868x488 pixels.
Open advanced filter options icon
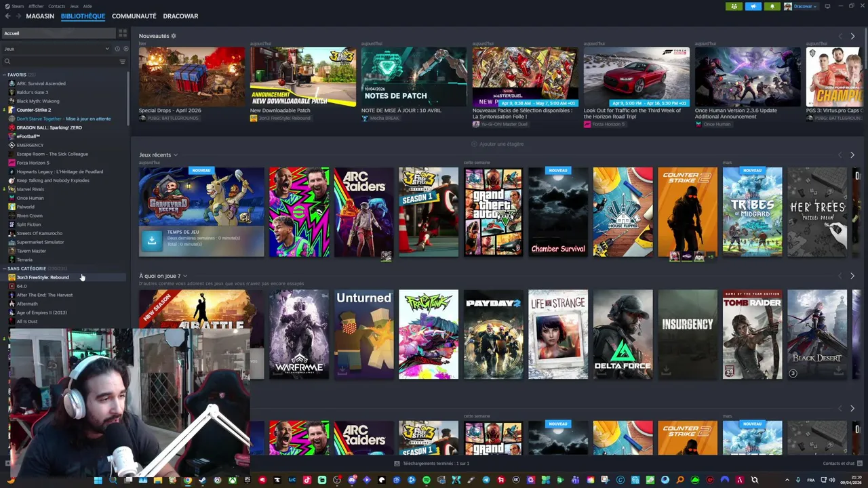point(123,62)
